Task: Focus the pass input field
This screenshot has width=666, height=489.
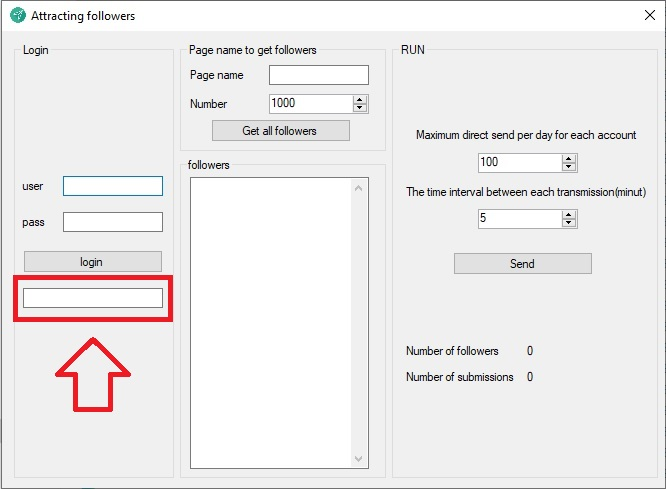Action: [x=112, y=222]
